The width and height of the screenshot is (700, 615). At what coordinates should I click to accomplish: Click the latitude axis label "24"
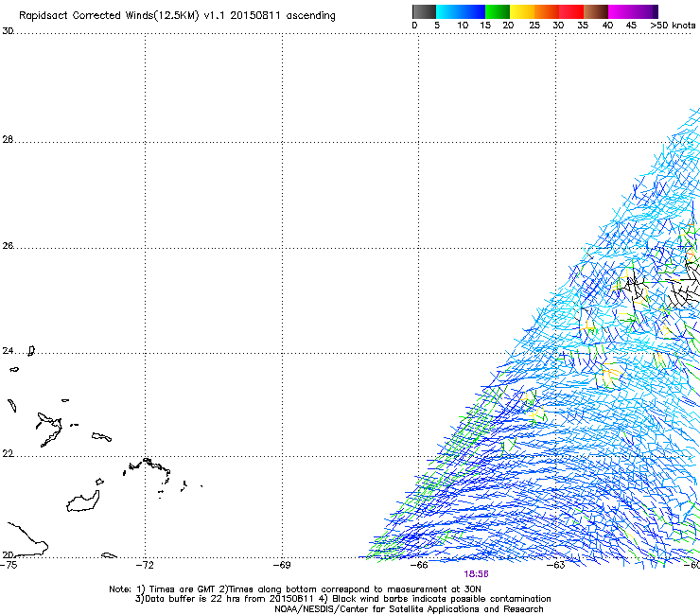click(x=8, y=351)
